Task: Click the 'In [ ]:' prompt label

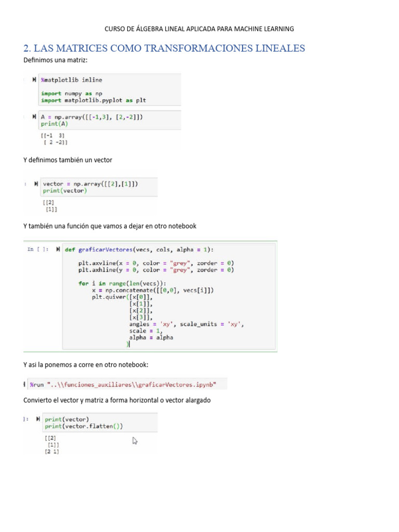Action: [37, 249]
